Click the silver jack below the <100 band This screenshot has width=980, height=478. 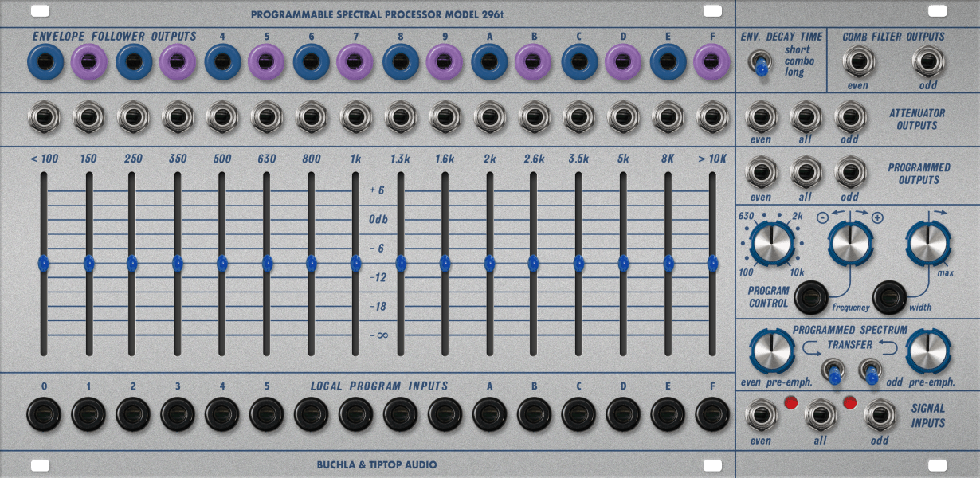(44, 117)
